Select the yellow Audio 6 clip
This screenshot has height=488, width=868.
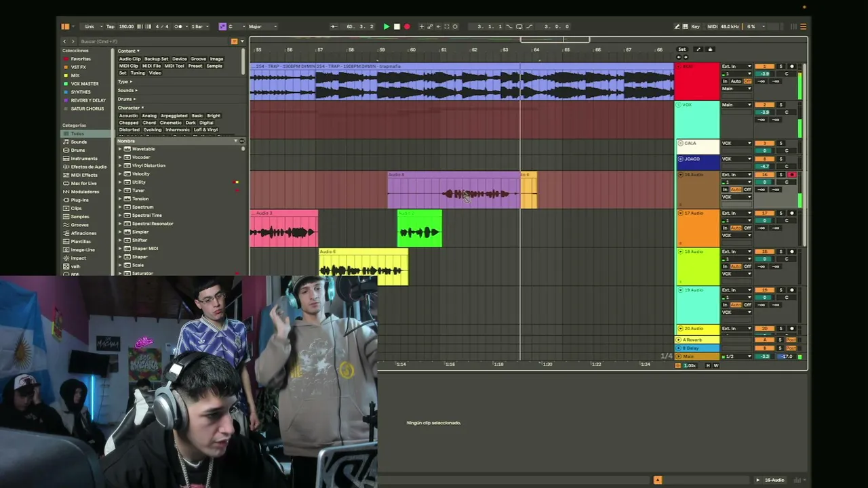point(363,267)
